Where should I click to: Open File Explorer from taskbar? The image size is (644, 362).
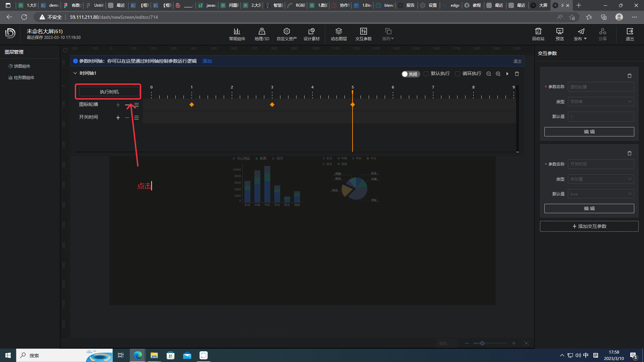point(154,355)
